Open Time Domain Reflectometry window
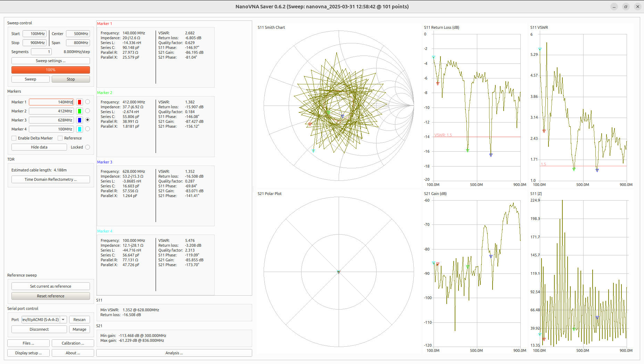The width and height of the screenshot is (644, 364). [51, 179]
